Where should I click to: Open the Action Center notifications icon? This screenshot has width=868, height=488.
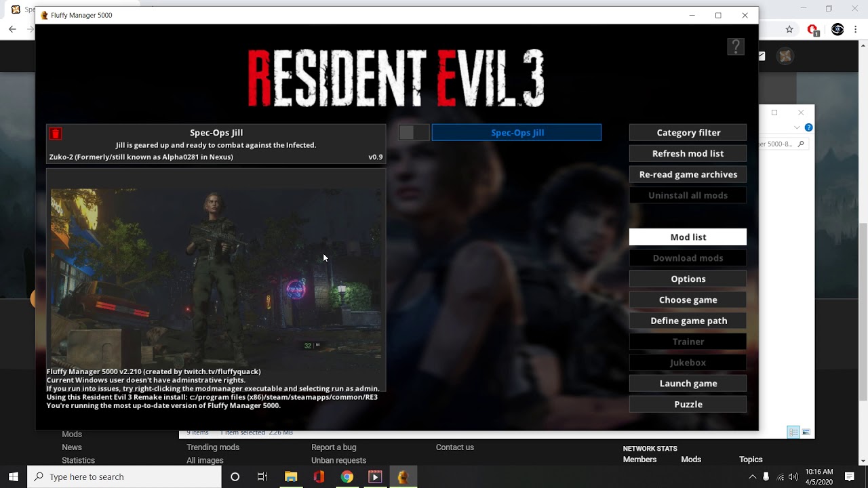tap(850, 477)
